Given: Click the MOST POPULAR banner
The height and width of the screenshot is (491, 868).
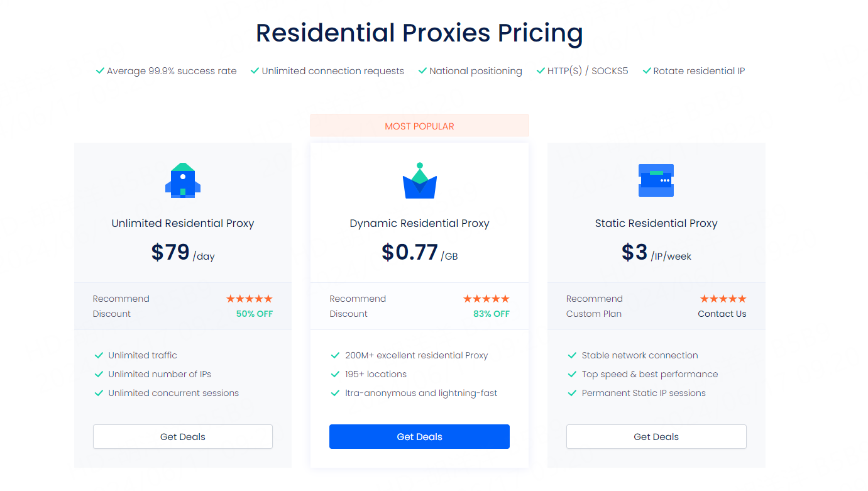Looking at the screenshot, I should pyautogui.click(x=419, y=126).
